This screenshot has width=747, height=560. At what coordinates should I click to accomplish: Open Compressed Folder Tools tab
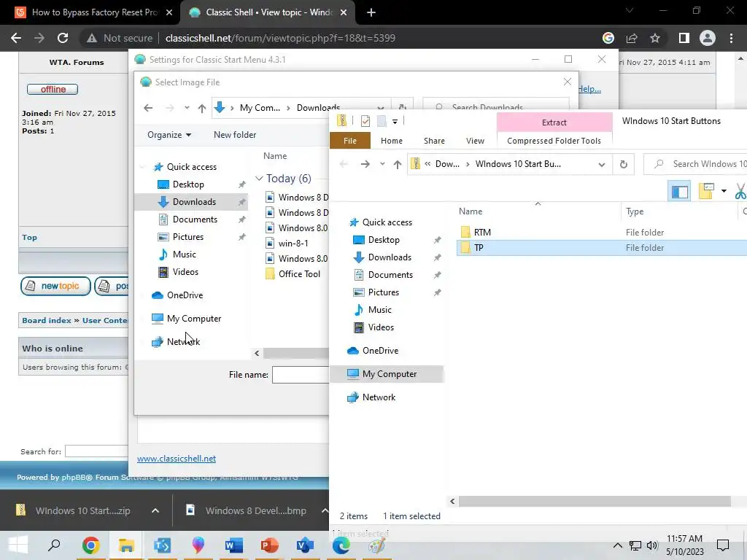tap(554, 141)
